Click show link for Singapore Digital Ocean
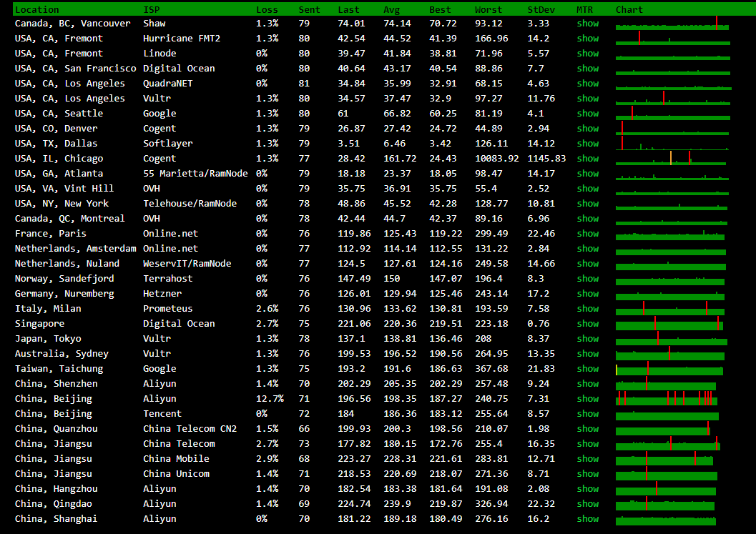Screen dimensions: 756x534 [x=587, y=324]
